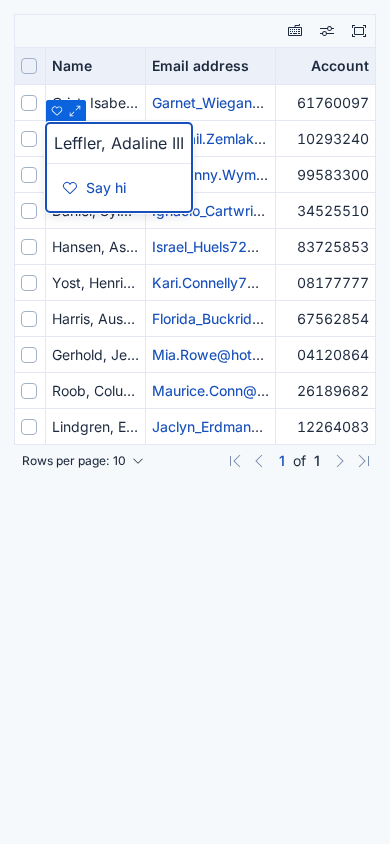
Task: Tick the checkbox for the Yost row
Action: [29, 283]
